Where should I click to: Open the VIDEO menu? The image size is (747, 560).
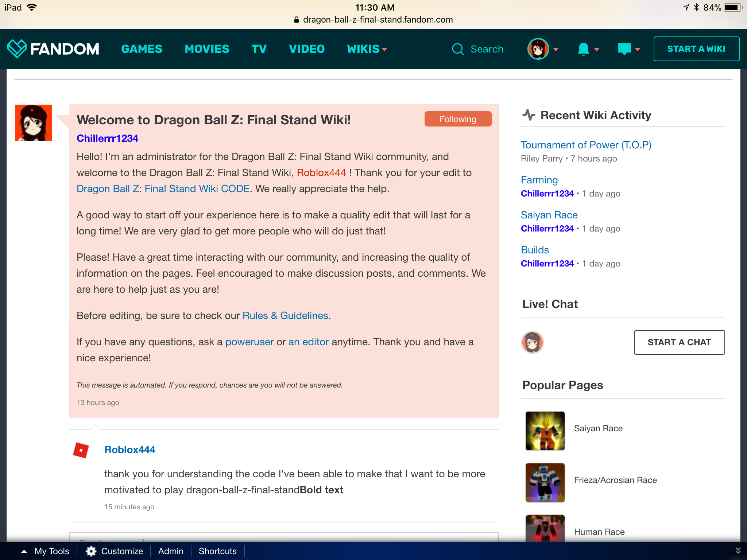tap(307, 49)
